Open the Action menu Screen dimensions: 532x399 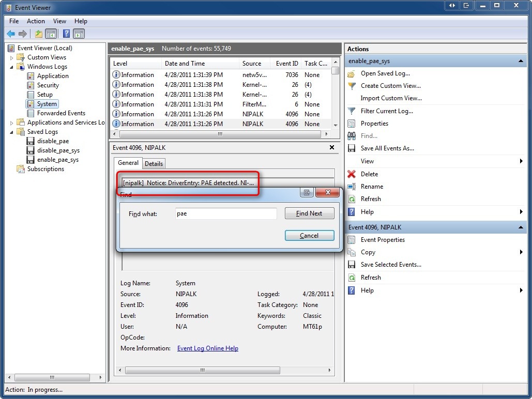pyautogui.click(x=36, y=21)
